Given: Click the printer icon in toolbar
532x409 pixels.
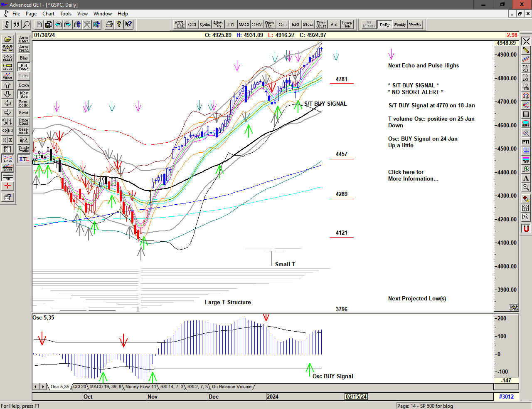Looking at the screenshot, I should [x=109, y=25].
